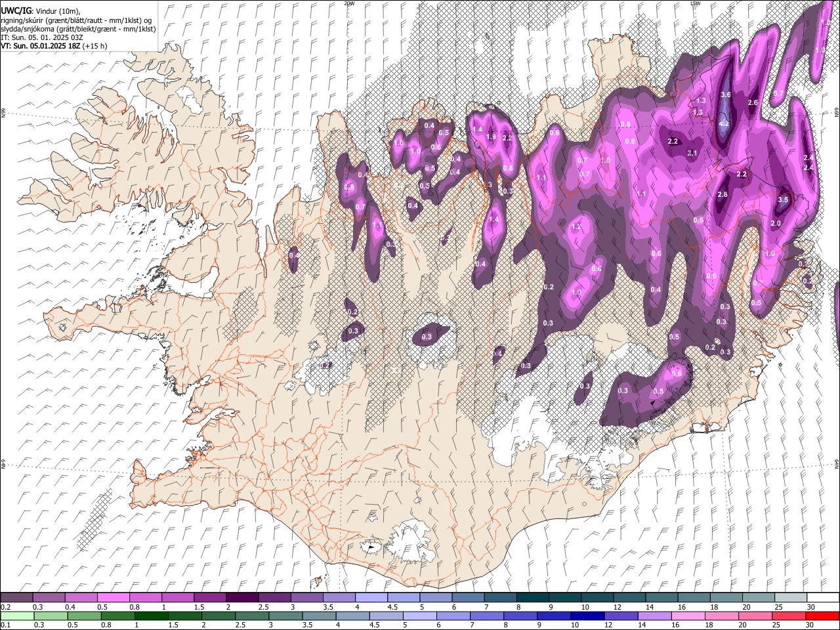Click the 15W longitude label
Screen dimensions: 840x630
[x=695, y=3]
